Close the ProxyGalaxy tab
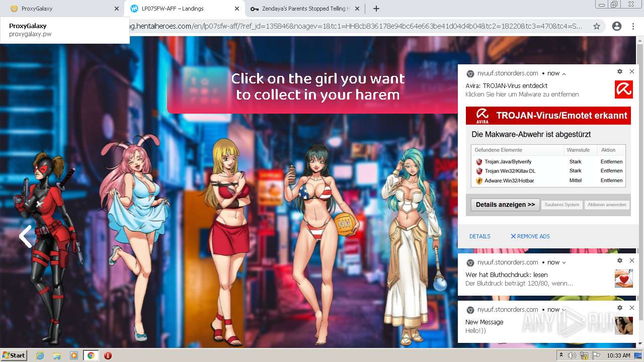Image resolution: width=644 pixels, height=362 pixels. coord(117,9)
